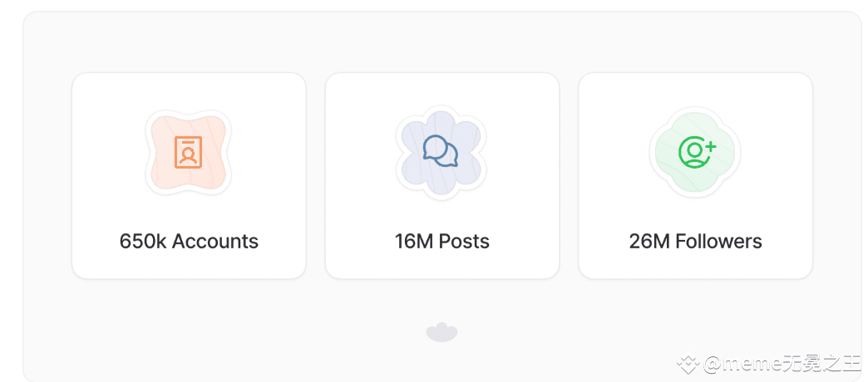Click the word "Accounts"
Screen dimensions: 868x382
[x=215, y=242]
